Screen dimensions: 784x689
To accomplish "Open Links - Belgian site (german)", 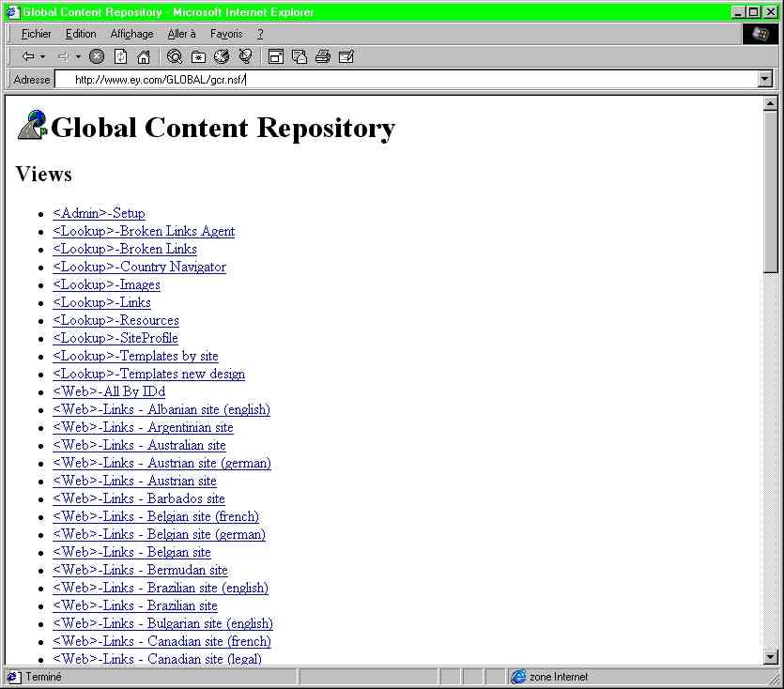I will coord(159,534).
